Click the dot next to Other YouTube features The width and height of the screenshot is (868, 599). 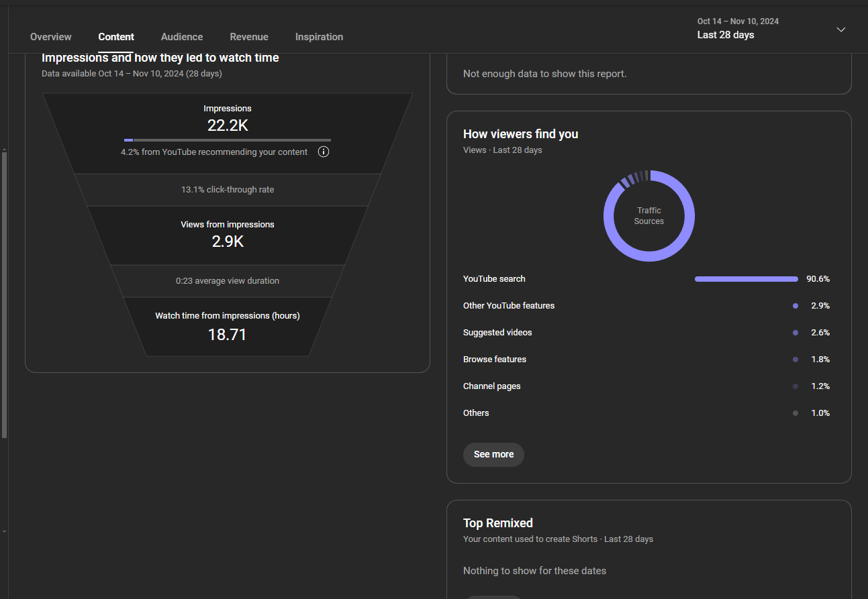click(795, 306)
